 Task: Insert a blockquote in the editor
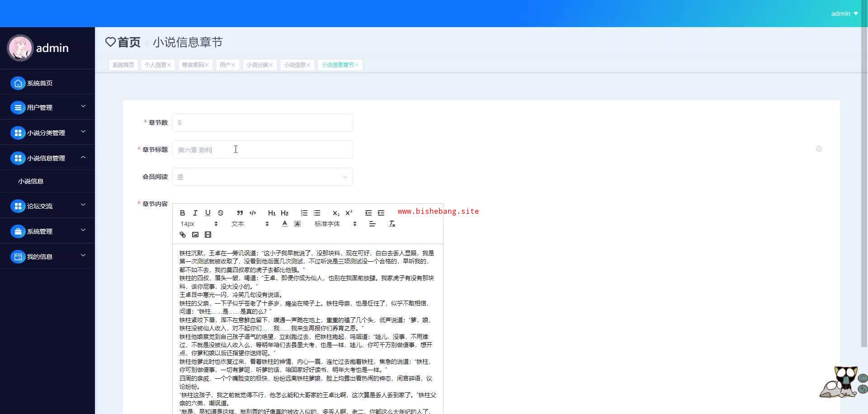[x=240, y=213]
